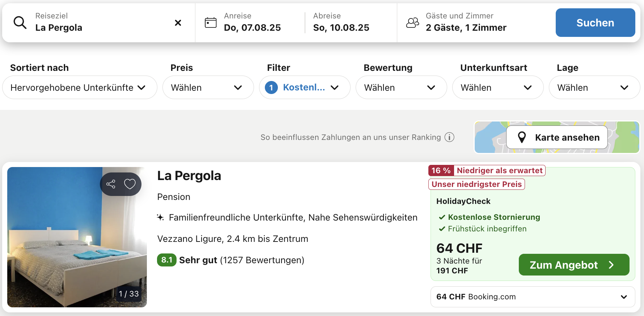Screen dimensions: 644x316
Task: Open ranking info icon
Action: [x=449, y=137]
